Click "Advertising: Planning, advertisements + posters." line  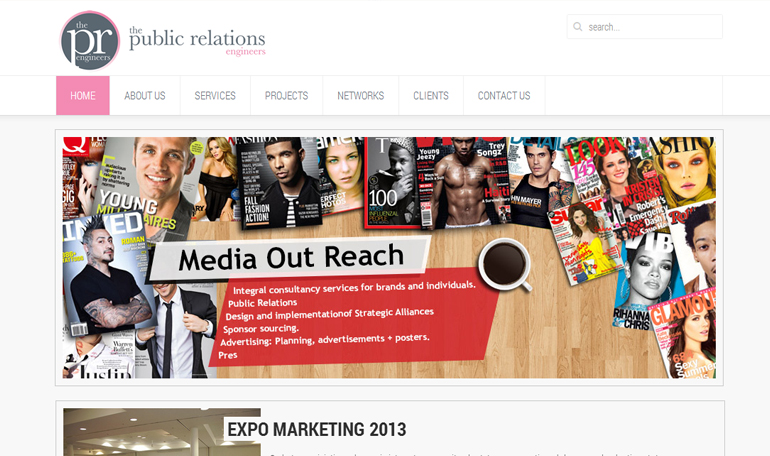325,339
